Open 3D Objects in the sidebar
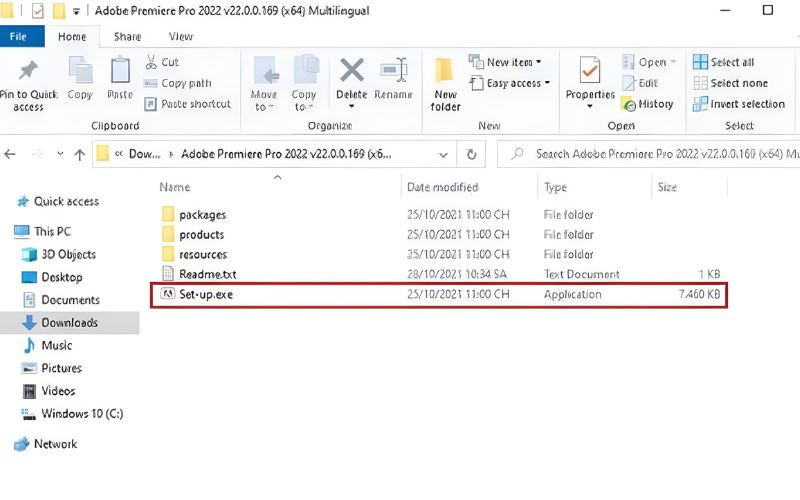The image size is (800, 500). 59,255
